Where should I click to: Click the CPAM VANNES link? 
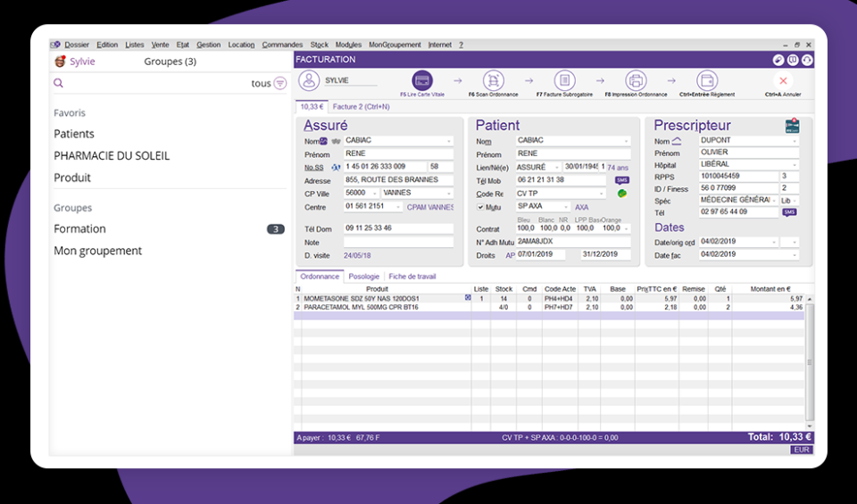coord(430,207)
